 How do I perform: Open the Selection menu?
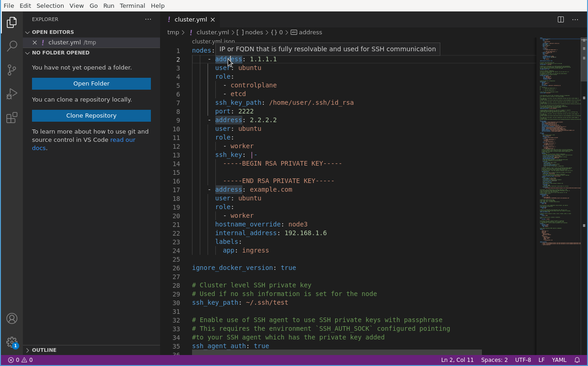pos(50,5)
